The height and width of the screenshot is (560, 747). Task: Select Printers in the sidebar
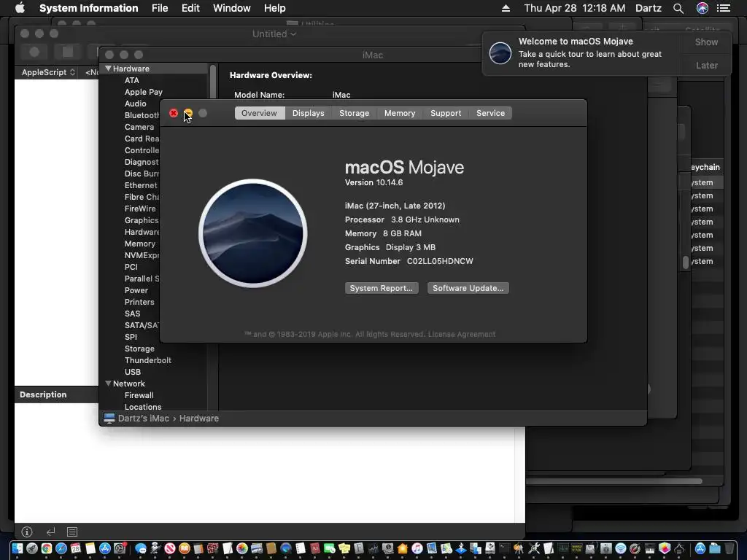coord(139,302)
